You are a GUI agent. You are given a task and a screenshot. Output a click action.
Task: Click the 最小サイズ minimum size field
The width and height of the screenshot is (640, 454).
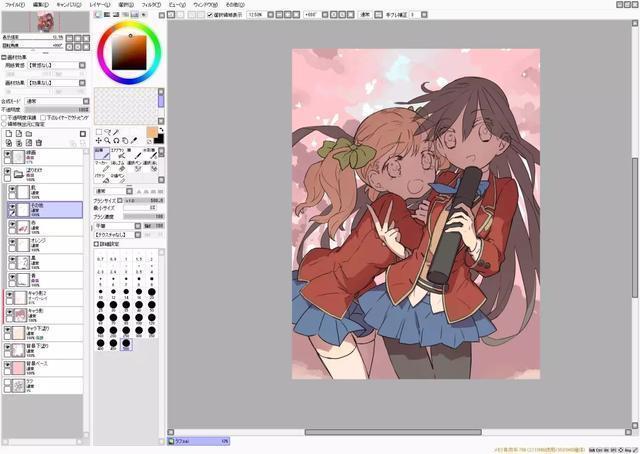140,208
